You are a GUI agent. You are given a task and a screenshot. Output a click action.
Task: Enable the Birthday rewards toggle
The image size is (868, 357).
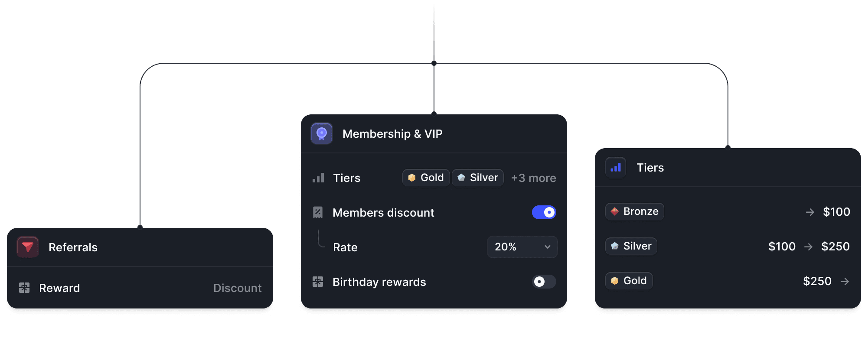(544, 282)
